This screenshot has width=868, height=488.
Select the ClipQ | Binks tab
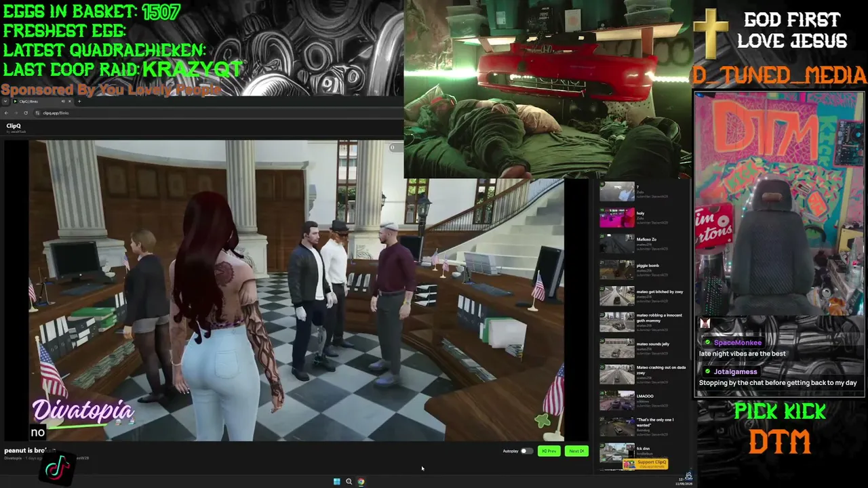click(42, 102)
